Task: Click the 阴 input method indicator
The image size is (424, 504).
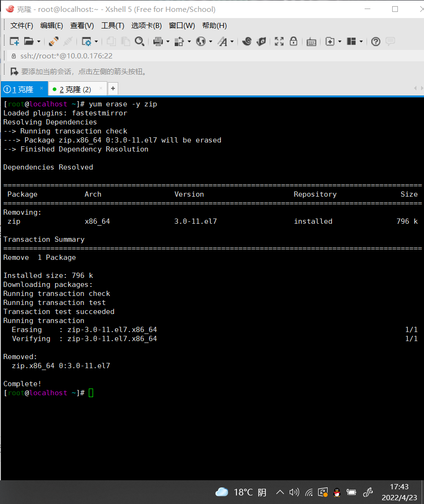Action: pyautogui.click(x=262, y=492)
